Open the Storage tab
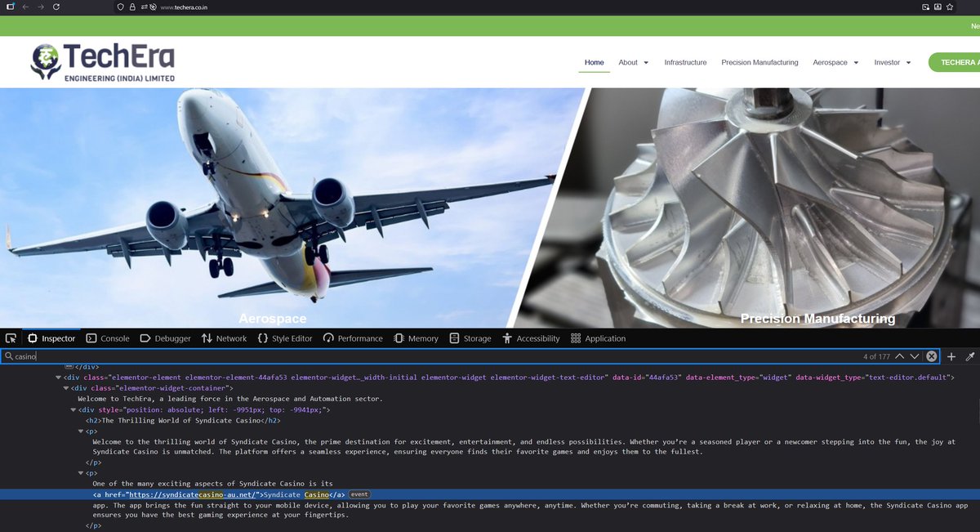Image resolution: width=980 pixels, height=532 pixels. coord(470,338)
